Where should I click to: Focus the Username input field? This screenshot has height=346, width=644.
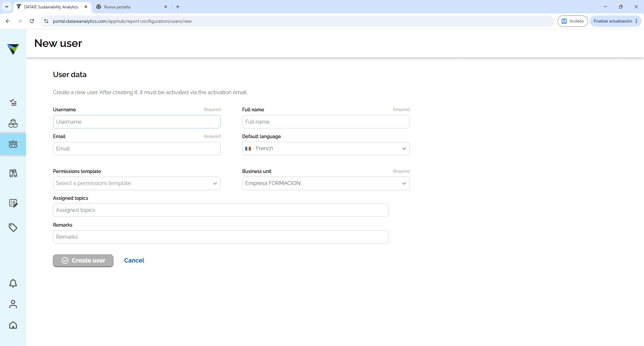click(137, 122)
